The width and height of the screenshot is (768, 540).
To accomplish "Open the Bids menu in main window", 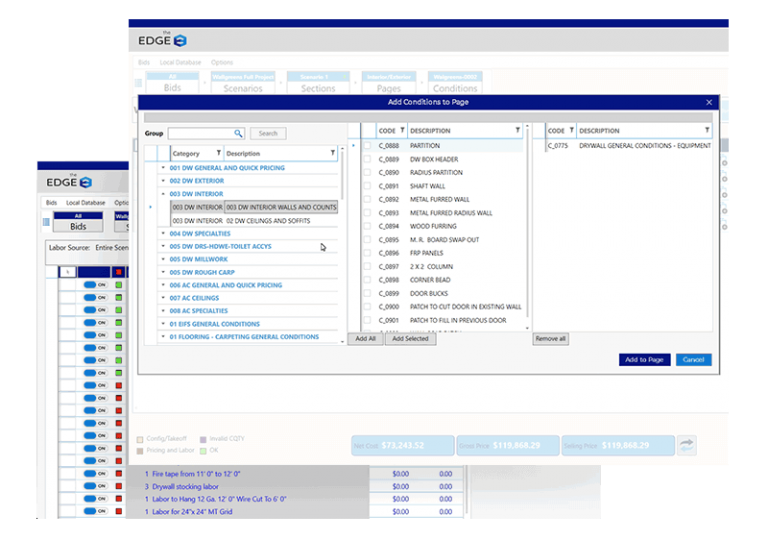I will (144, 62).
